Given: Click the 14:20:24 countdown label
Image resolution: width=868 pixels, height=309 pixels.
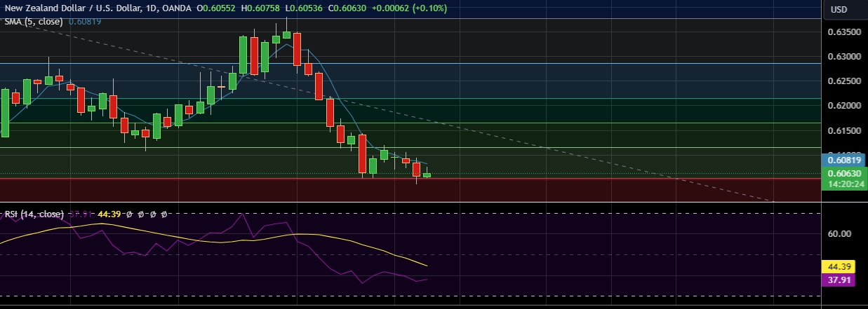Looking at the screenshot, I should (844, 184).
